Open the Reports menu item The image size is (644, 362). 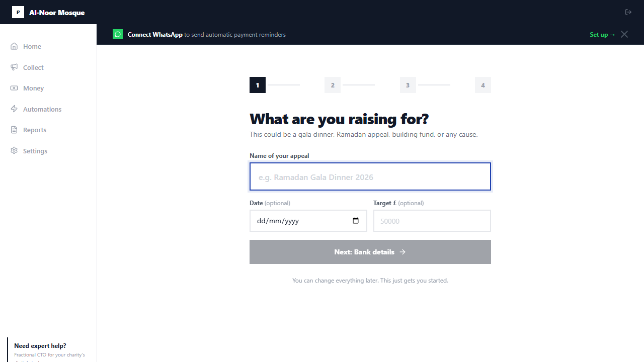35,130
